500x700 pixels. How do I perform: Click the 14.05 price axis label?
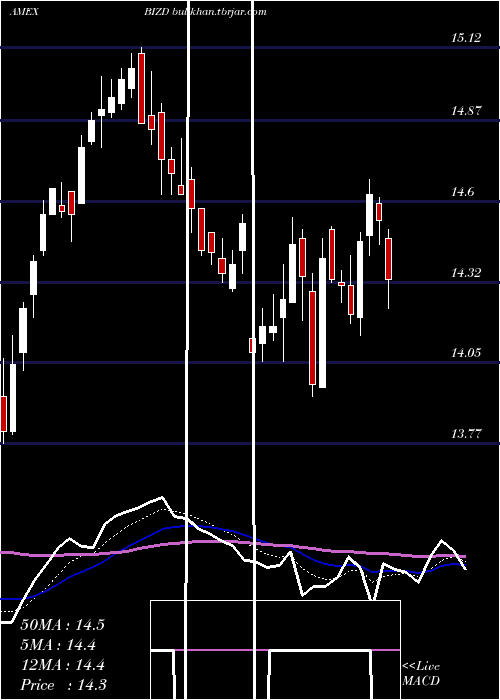pos(466,353)
